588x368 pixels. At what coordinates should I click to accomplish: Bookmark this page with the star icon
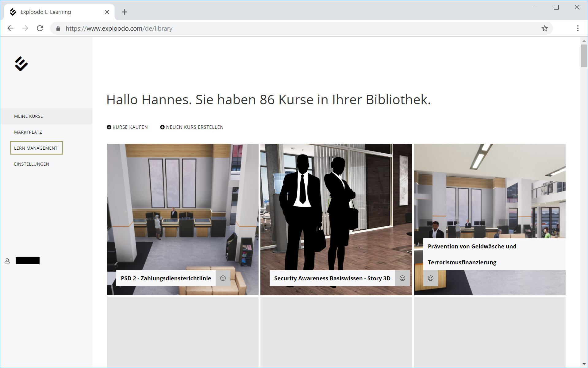[x=544, y=29]
